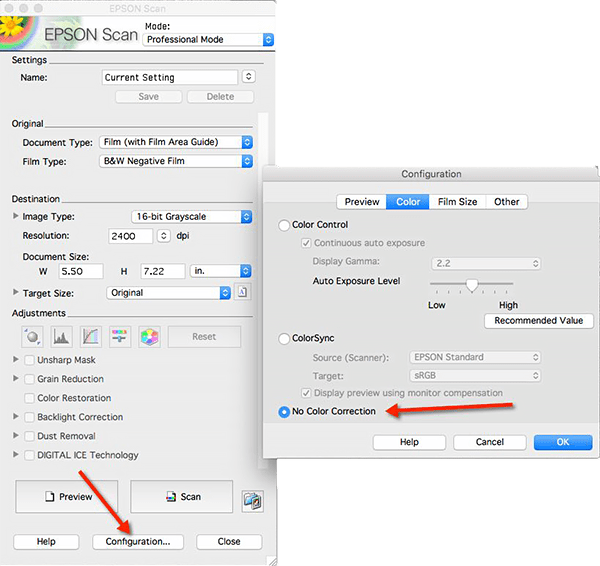The width and height of the screenshot is (600, 566).
Task: Expand the Backlight Correction options triangle
Action: coord(16,416)
